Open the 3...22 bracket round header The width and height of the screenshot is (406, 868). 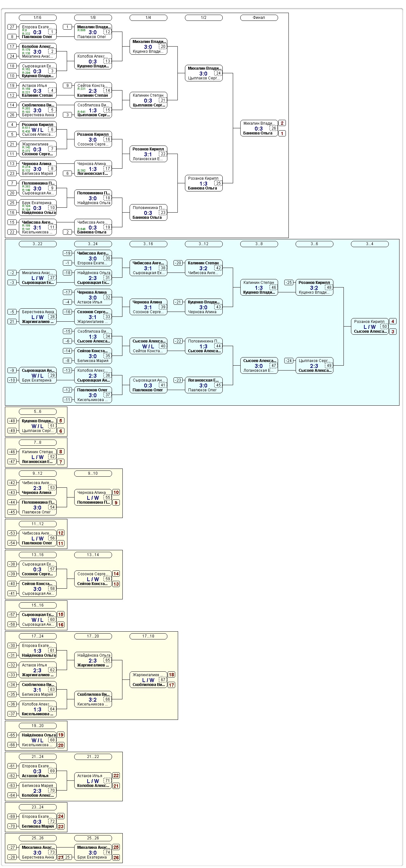[x=37, y=244]
